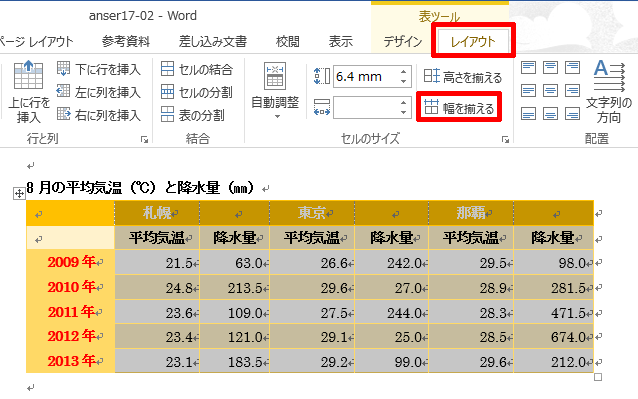Image resolution: width=638 pixels, height=399 pixels.
Task: Increase column width with the up spinner
Action: pos(403,102)
